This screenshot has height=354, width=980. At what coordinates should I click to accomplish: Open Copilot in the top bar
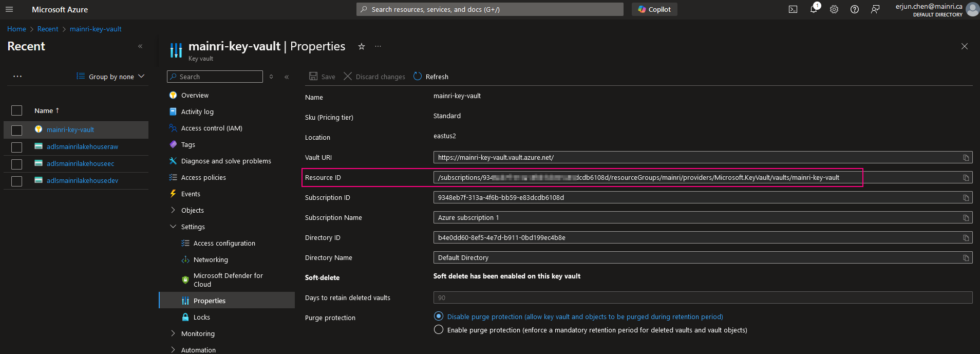[x=654, y=9]
